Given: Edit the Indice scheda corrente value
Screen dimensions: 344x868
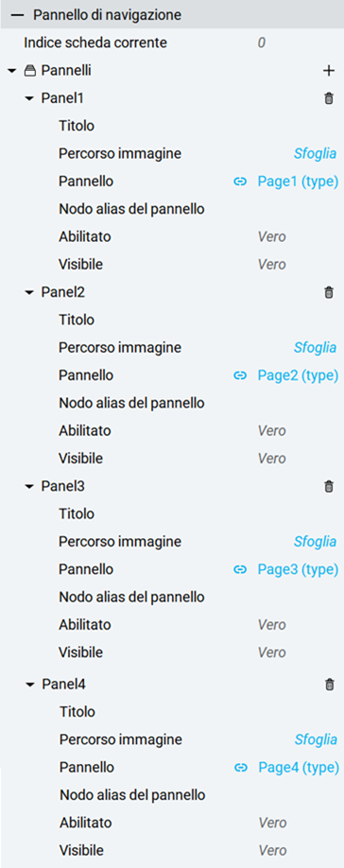Looking at the screenshot, I should click(262, 43).
